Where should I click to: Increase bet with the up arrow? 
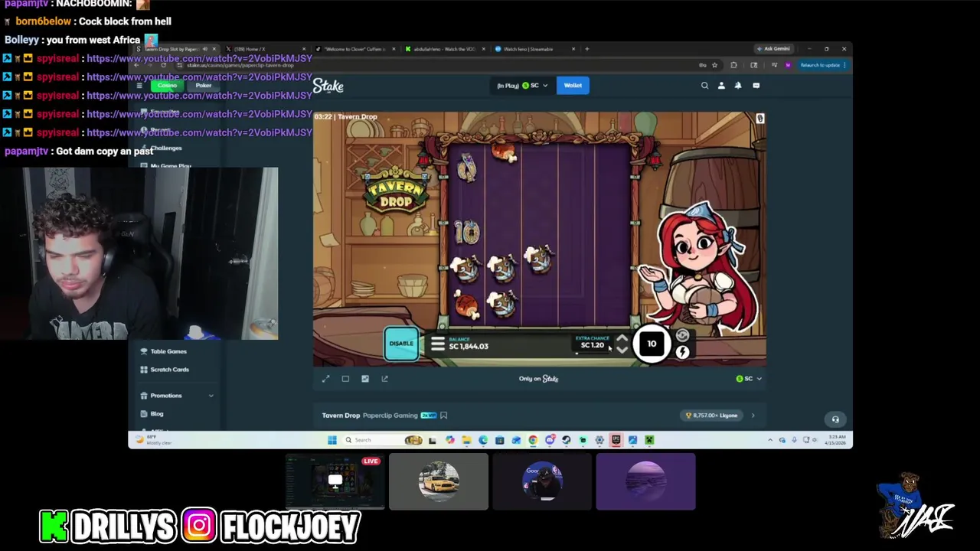pyautogui.click(x=622, y=338)
